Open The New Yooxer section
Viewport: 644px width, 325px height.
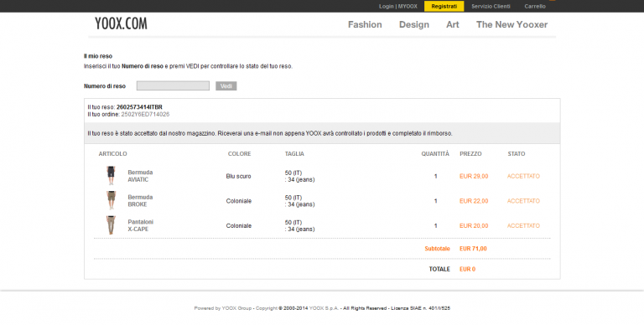[x=512, y=24]
